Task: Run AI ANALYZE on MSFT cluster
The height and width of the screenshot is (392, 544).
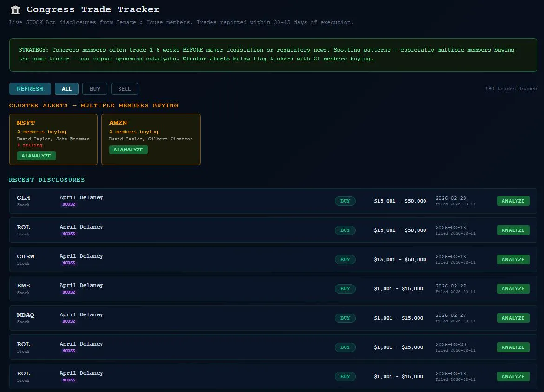Action: pos(36,156)
